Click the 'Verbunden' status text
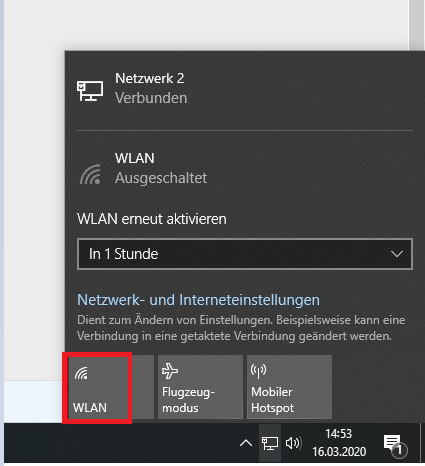This screenshot has width=425, height=466. pos(151,98)
